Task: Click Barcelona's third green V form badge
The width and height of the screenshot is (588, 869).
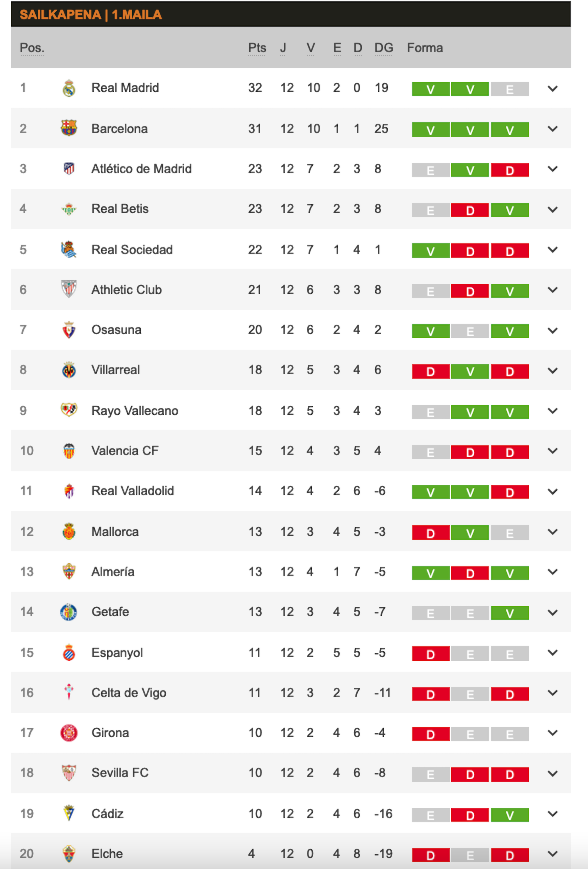Action: pyautogui.click(x=510, y=130)
